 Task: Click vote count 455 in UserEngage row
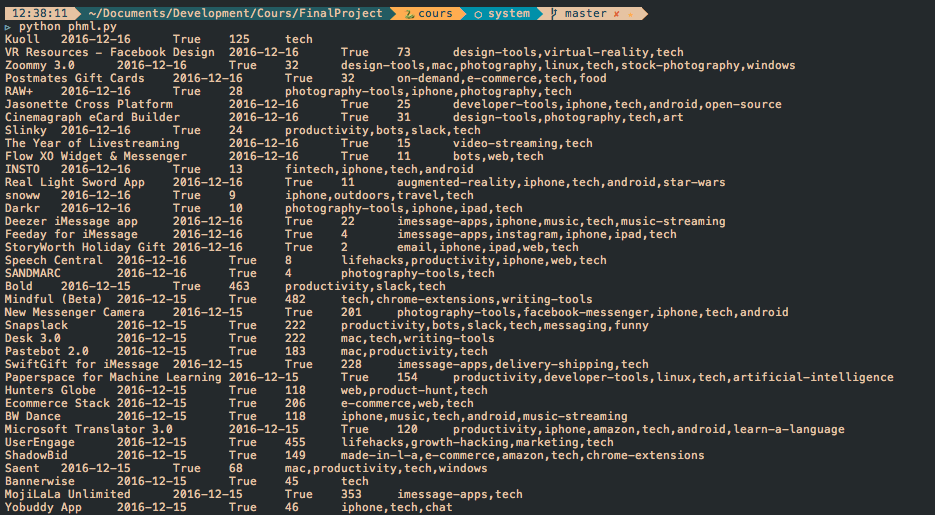click(x=295, y=443)
